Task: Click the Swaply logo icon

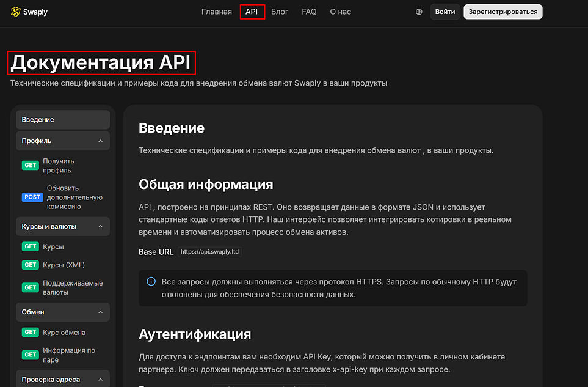Action: [x=15, y=12]
